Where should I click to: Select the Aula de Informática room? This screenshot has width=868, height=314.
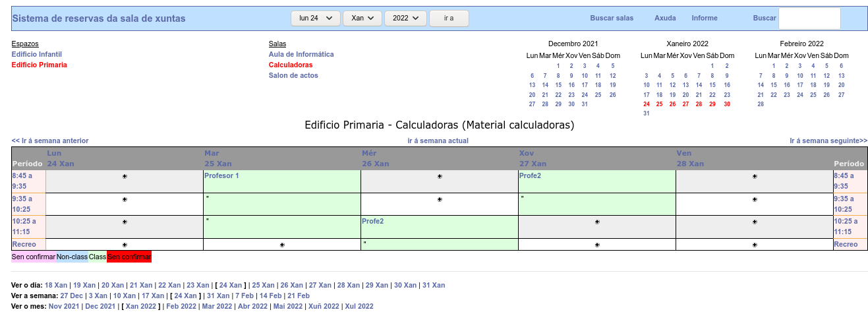(x=301, y=54)
